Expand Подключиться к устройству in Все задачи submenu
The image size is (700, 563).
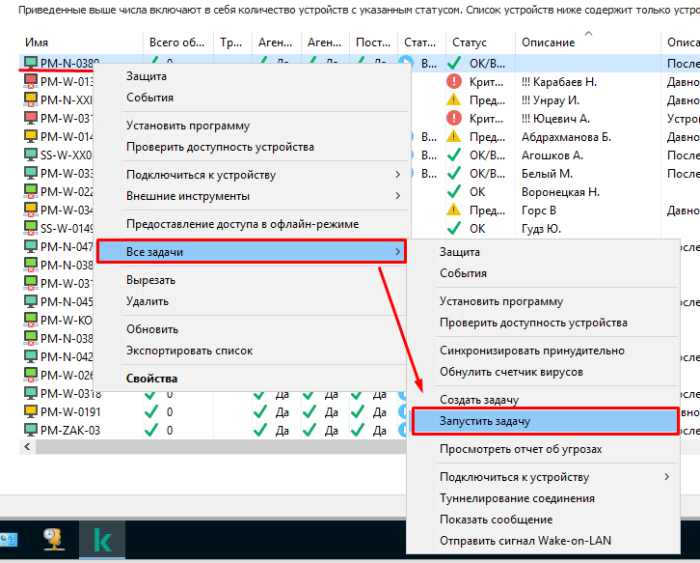pos(667,477)
